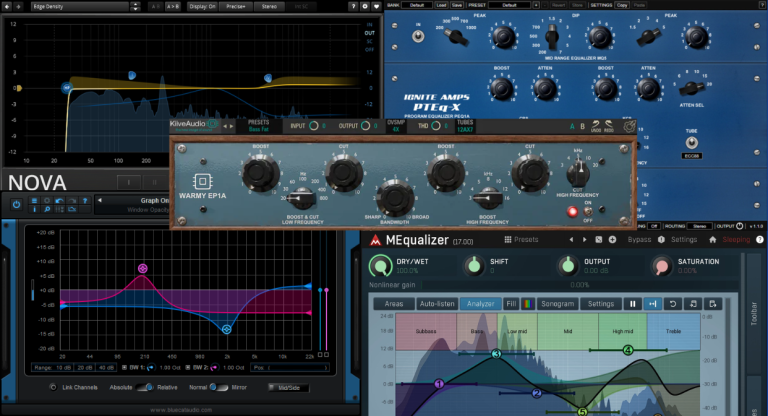Flip the PTEq-X IN toggle switch
Viewport: 768px width, 416px height.
[x=418, y=36]
